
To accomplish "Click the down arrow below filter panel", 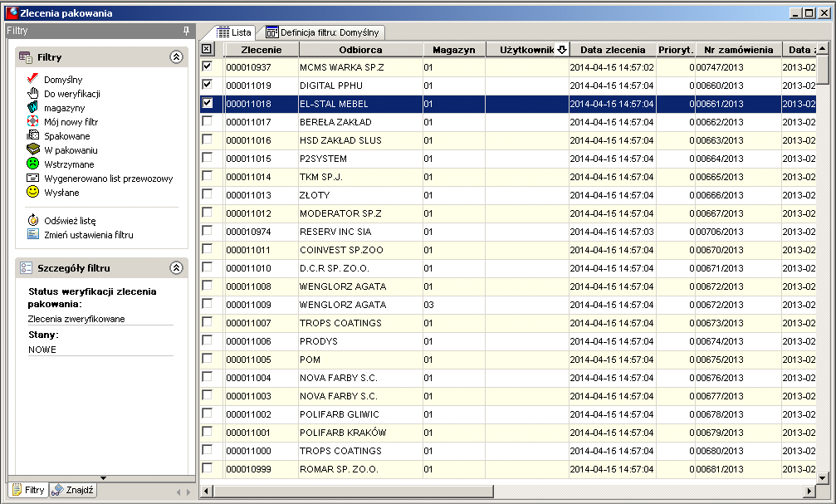I will point(103,478).
